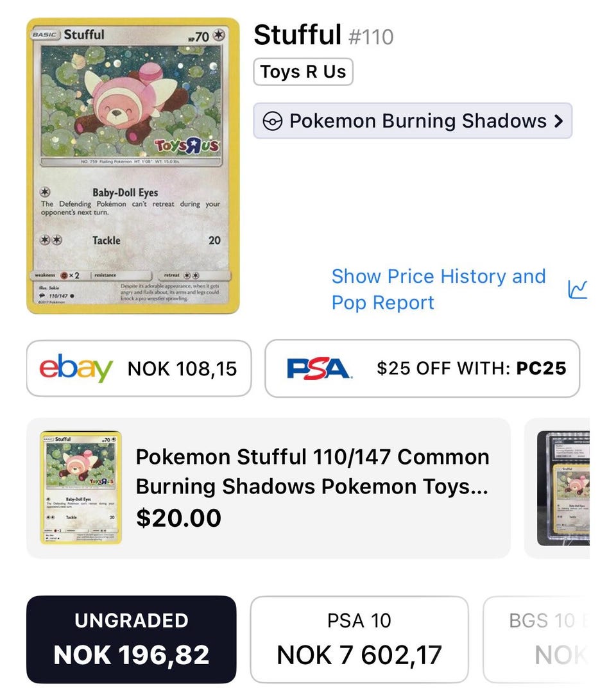The width and height of the screenshot is (616, 693).
Task: Open the PSA $25 off PC25 offer
Action: [x=422, y=368]
